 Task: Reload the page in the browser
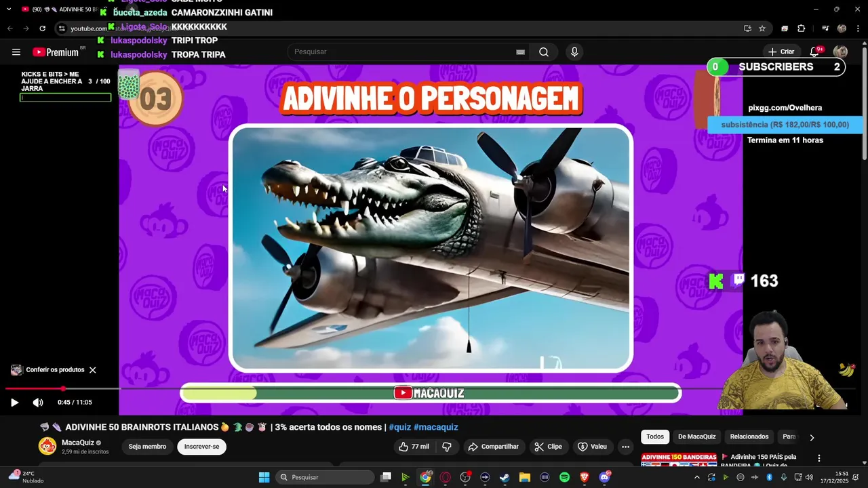42,28
